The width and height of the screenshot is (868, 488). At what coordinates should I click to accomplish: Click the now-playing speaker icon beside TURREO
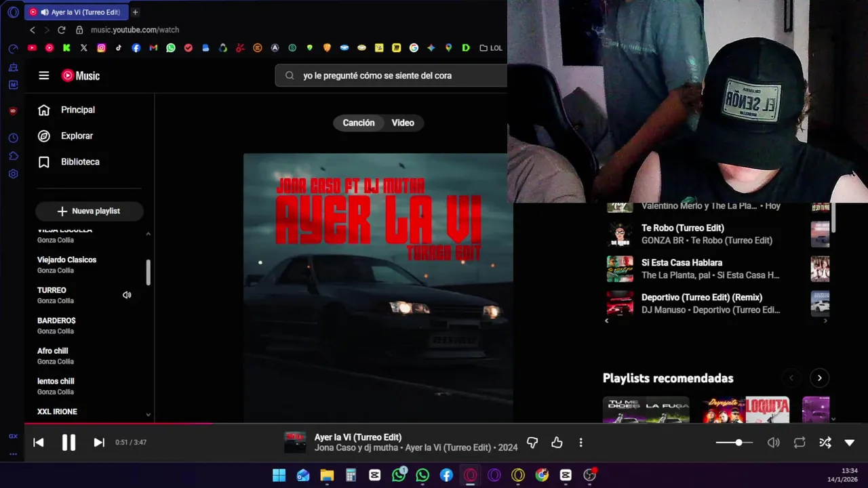127,295
